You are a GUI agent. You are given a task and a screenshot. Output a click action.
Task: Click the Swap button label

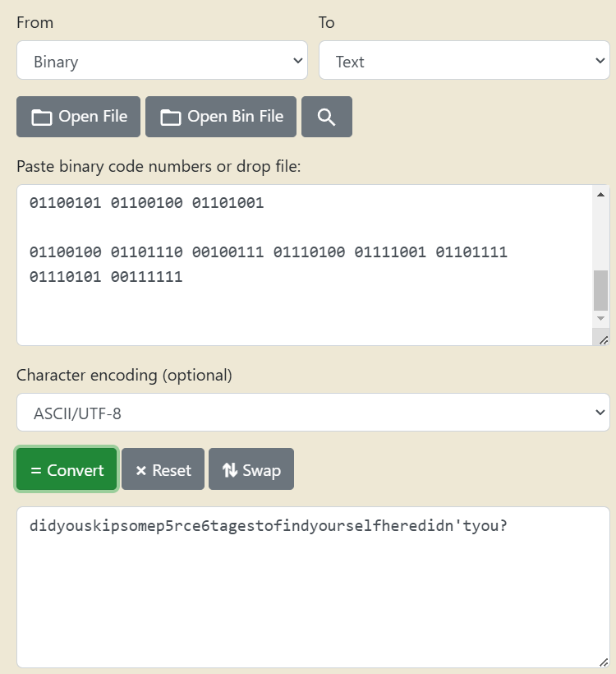262,471
